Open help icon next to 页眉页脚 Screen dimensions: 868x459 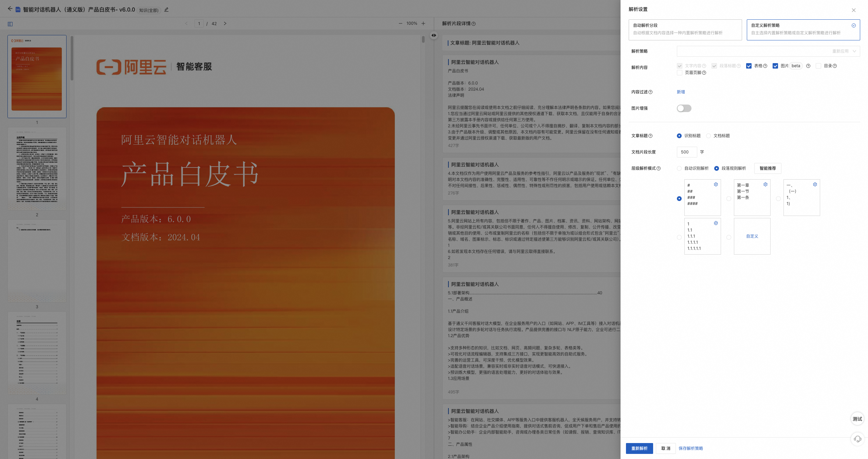click(x=704, y=73)
